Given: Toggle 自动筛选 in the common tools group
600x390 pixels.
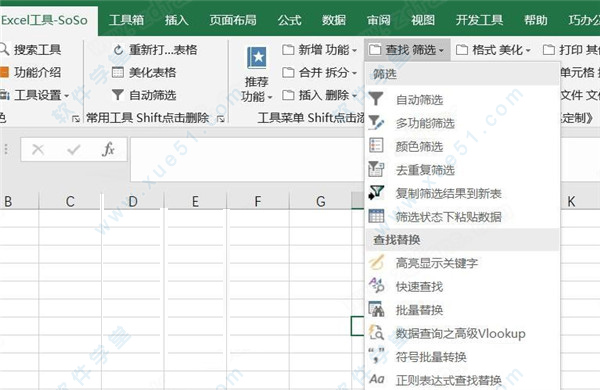Looking at the screenshot, I should coord(144,95).
